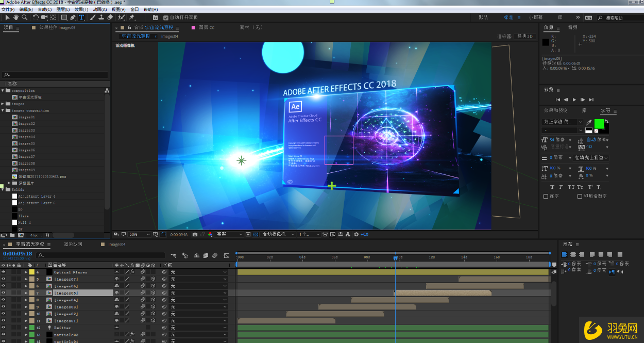
Task: Toggle transparency grid in the composition viewer
Action: (x=255, y=233)
